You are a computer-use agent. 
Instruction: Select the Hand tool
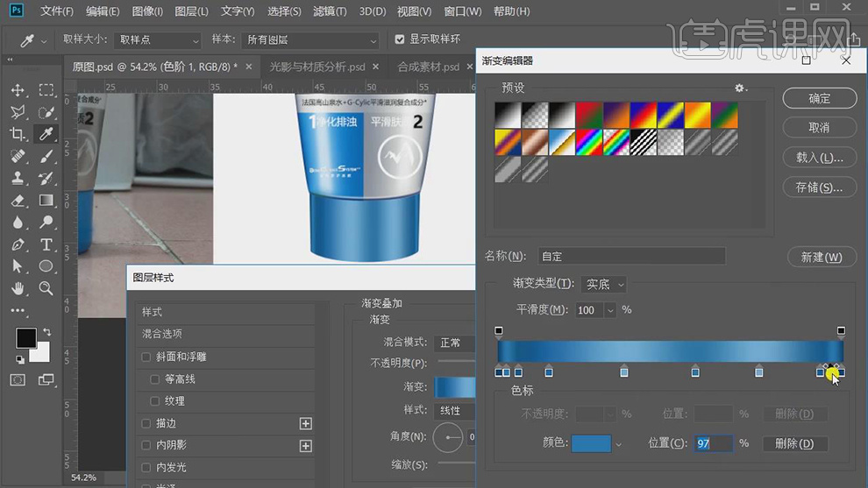(18, 288)
